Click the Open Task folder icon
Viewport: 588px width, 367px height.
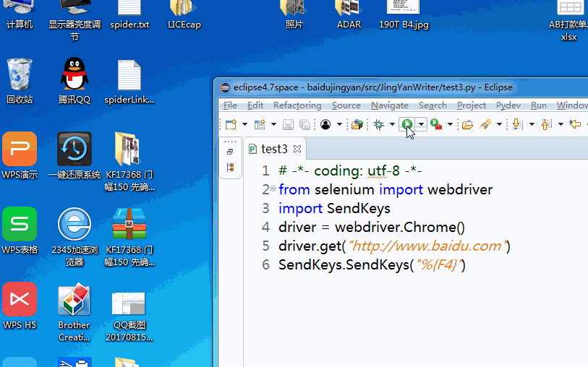click(467, 124)
